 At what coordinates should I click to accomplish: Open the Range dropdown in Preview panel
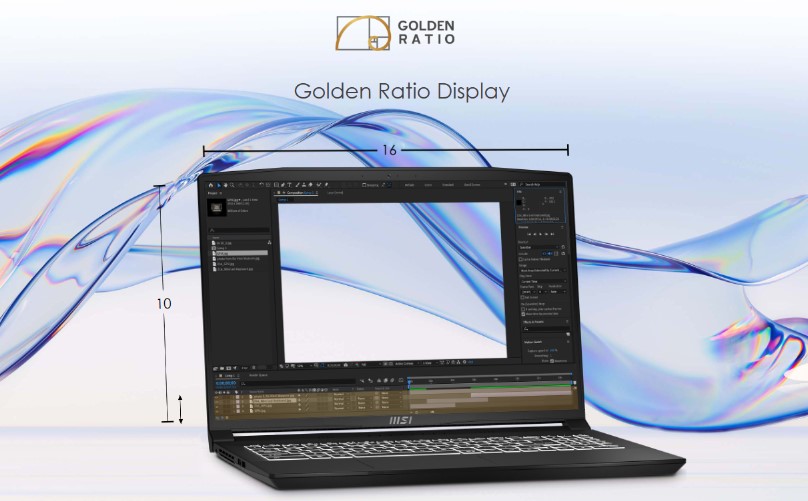543,270
